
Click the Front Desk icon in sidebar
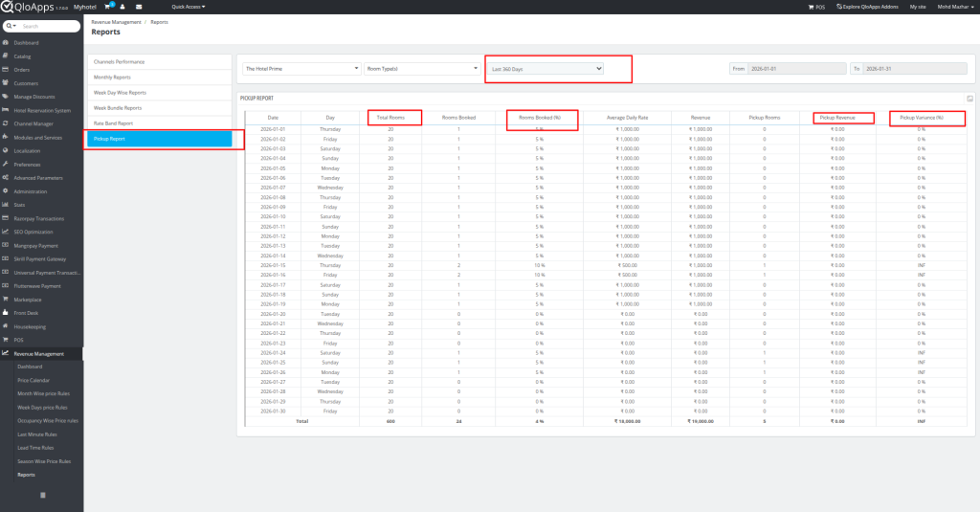click(x=6, y=312)
